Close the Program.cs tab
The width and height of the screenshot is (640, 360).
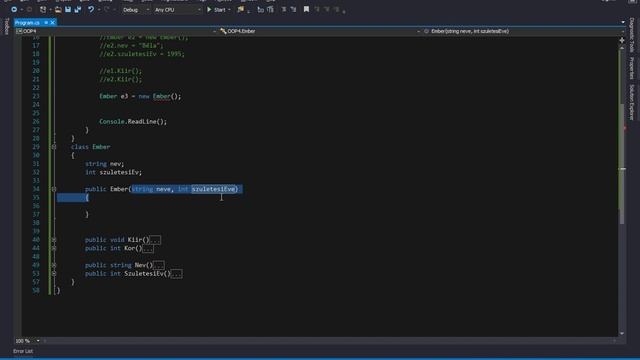coord(53,23)
